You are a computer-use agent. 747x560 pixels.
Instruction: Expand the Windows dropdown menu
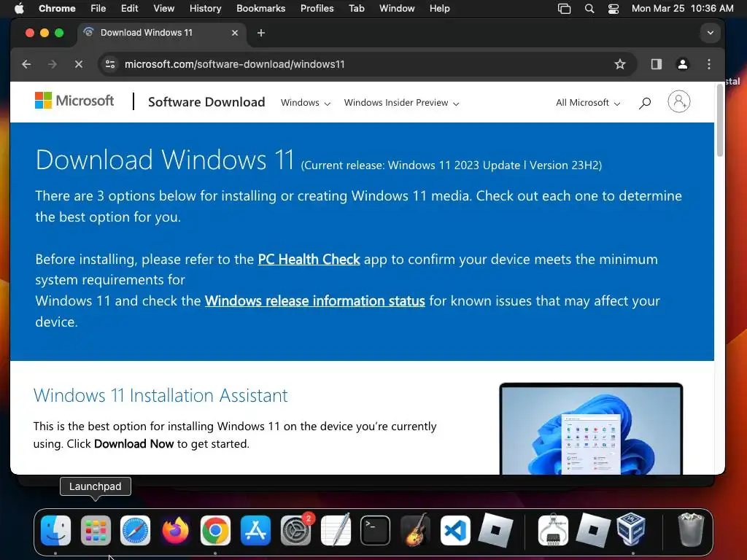coord(306,103)
